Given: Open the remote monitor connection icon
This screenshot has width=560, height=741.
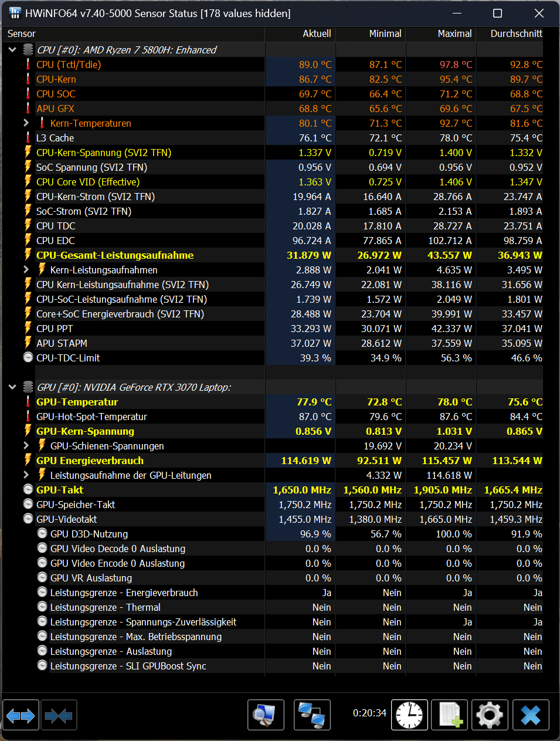Looking at the screenshot, I should [266, 715].
